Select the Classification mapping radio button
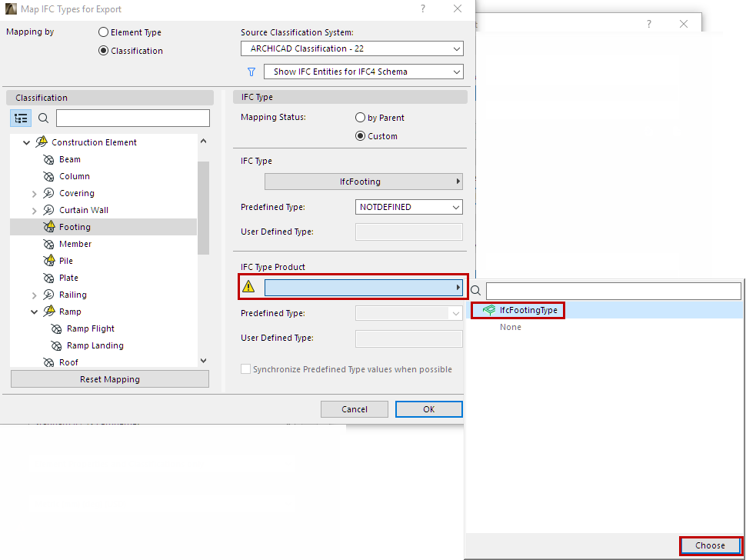Image resolution: width=746 pixels, height=560 pixels. tap(103, 51)
